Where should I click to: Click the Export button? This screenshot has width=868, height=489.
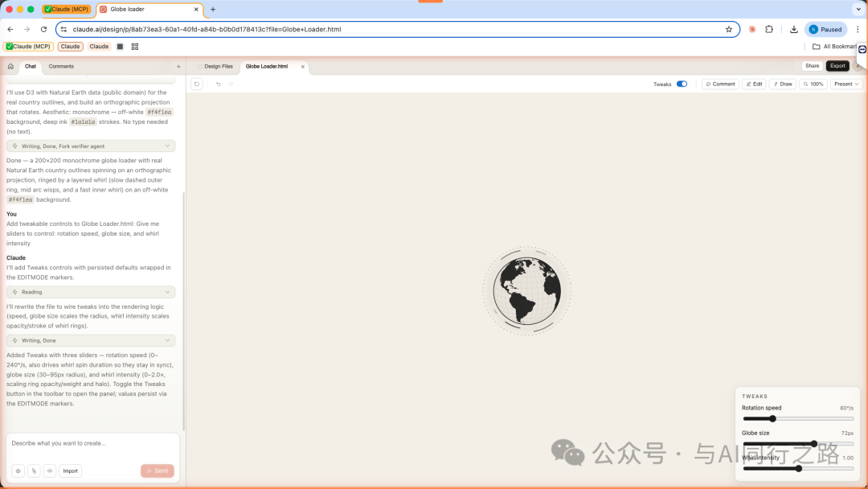(x=837, y=65)
